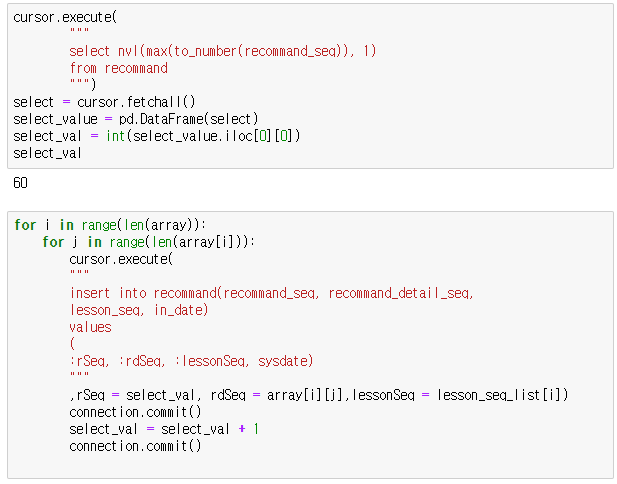The image size is (617, 484).
Task: Place cursor on cursor.fetchall() line
Action: [x=104, y=102]
